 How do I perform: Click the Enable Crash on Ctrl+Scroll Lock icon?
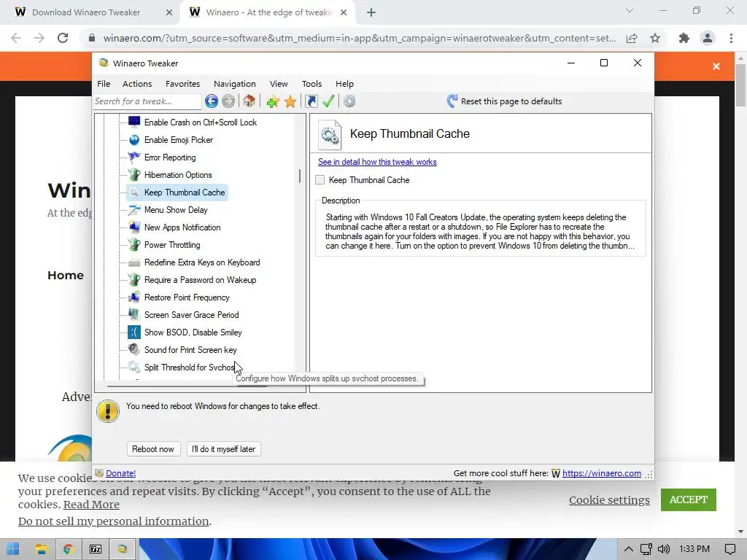(134, 122)
